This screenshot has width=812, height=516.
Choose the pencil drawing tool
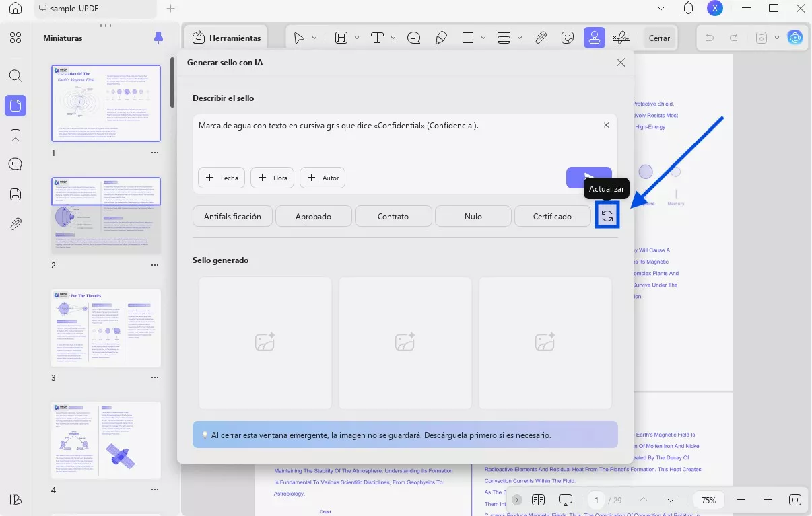(441, 38)
